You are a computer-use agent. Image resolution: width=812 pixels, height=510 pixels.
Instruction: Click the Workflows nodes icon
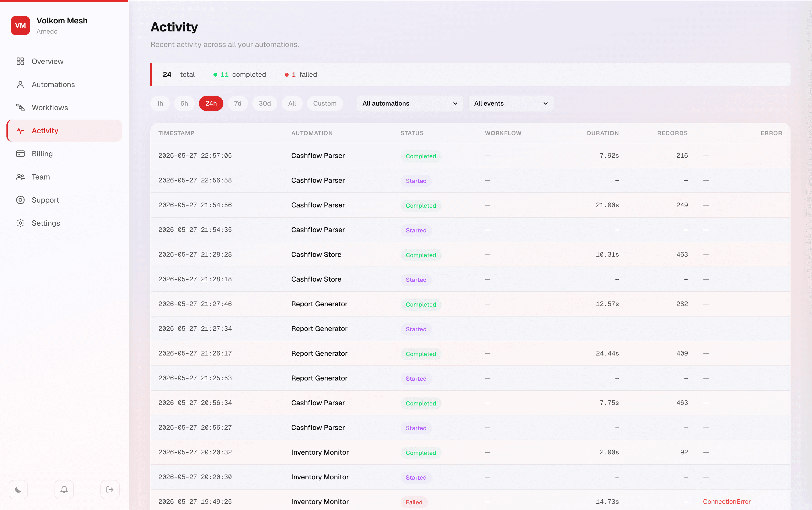click(20, 107)
